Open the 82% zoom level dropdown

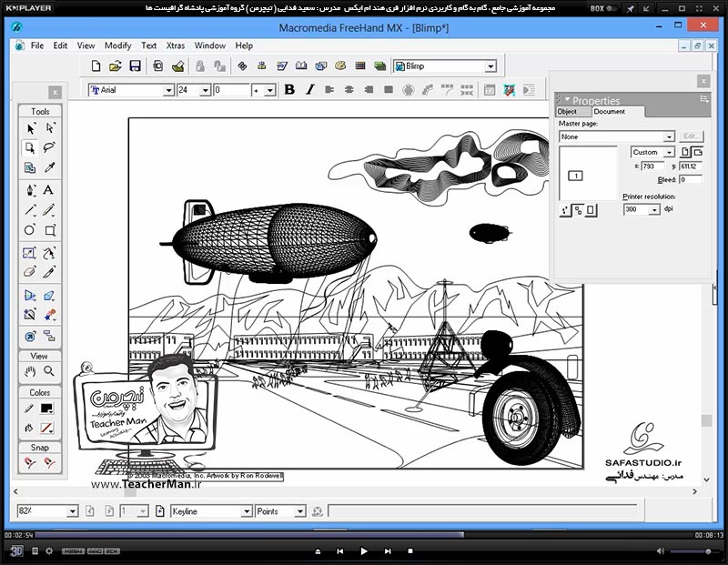click(73, 511)
